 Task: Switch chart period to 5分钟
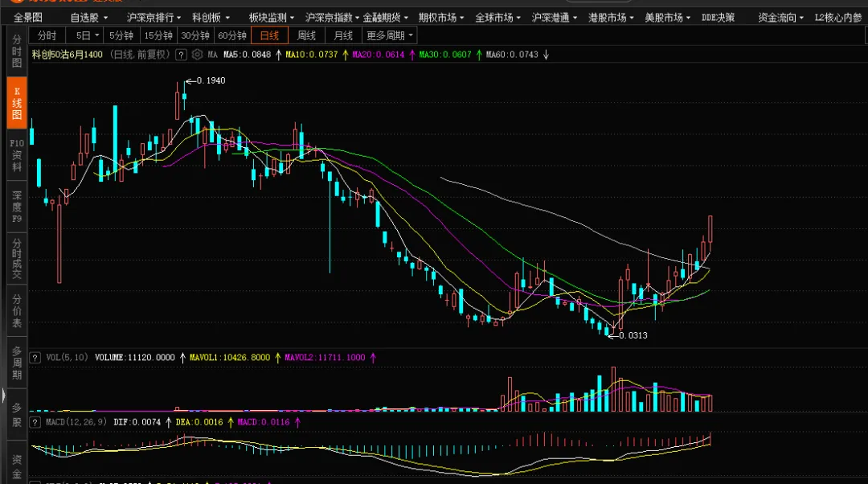[121, 35]
